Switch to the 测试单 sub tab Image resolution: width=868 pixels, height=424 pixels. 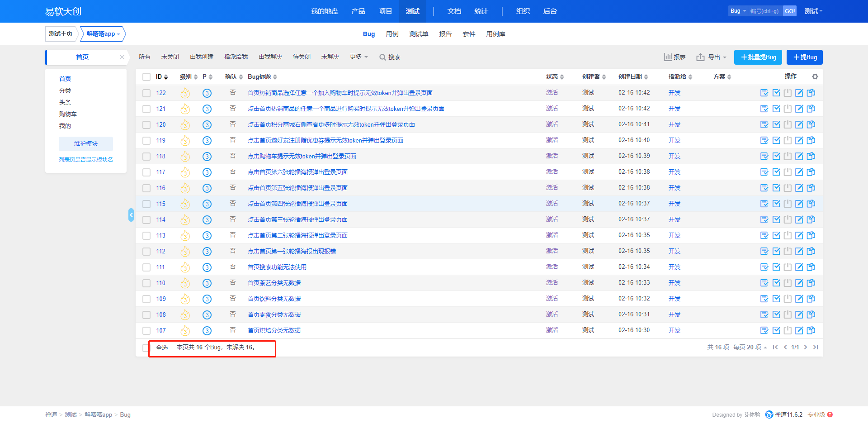click(419, 34)
